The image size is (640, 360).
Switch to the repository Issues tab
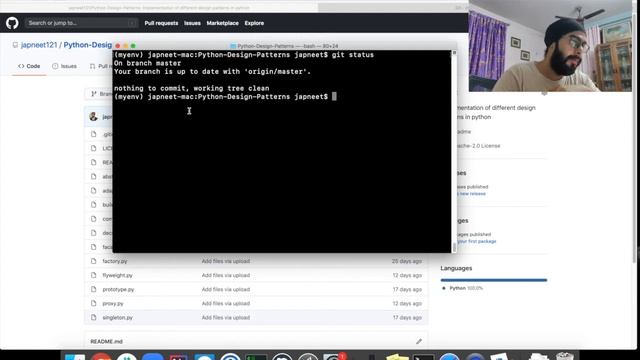pyautogui.click(x=64, y=66)
